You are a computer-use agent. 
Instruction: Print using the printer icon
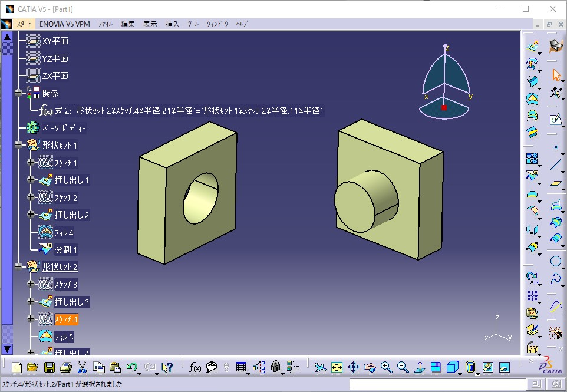pyautogui.click(x=66, y=367)
